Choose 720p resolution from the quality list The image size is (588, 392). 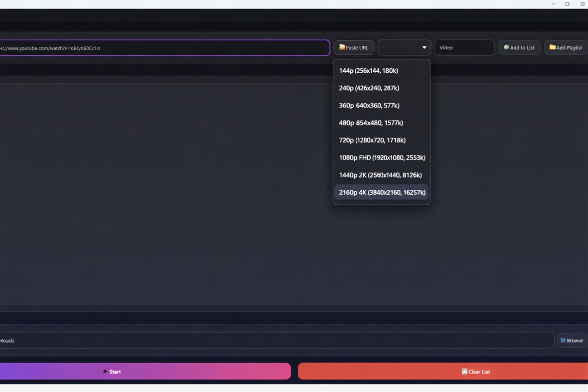[372, 140]
